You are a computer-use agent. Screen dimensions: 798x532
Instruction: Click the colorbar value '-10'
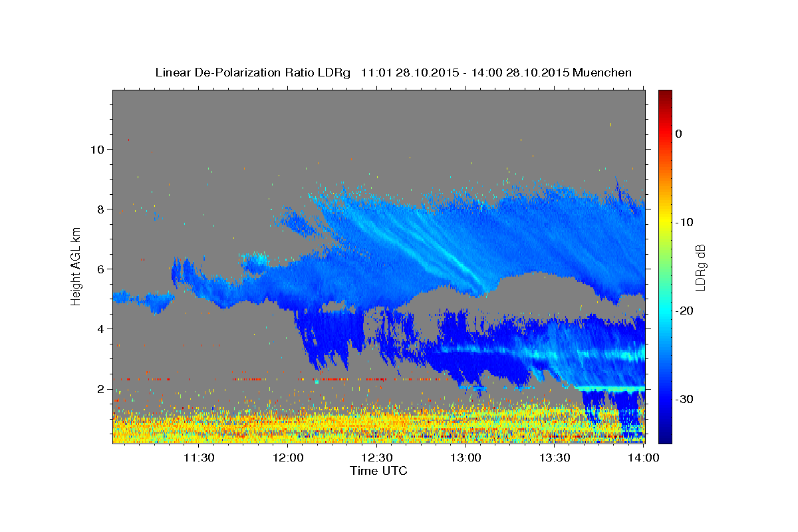point(684,222)
